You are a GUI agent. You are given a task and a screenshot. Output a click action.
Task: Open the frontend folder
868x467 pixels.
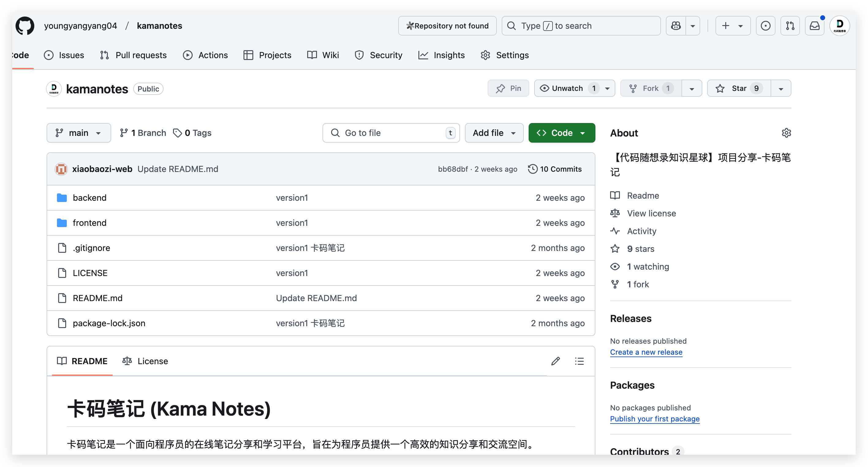coord(90,222)
